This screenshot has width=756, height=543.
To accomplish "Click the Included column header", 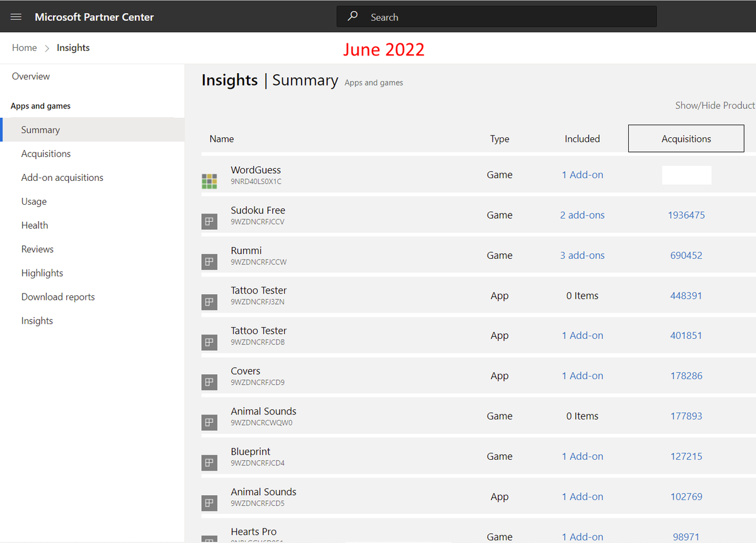I will tap(582, 139).
